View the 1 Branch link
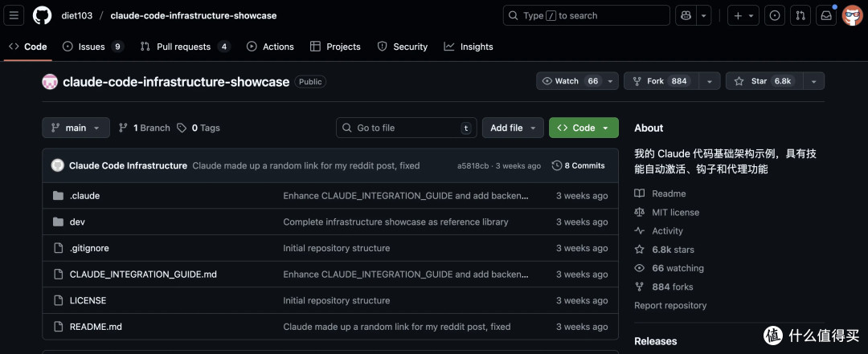The height and width of the screenshot is (354, 868). click(x=145, y=128)
